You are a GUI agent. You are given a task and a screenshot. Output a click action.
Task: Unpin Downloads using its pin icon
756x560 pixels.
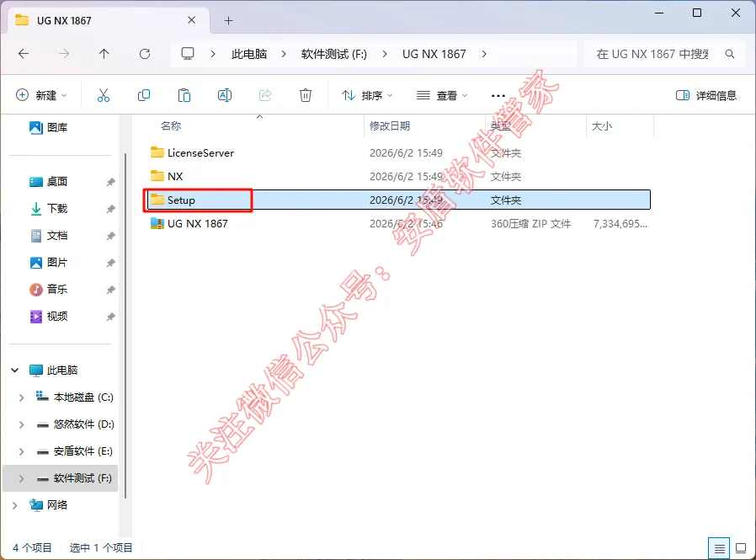[x=111, y=209]
